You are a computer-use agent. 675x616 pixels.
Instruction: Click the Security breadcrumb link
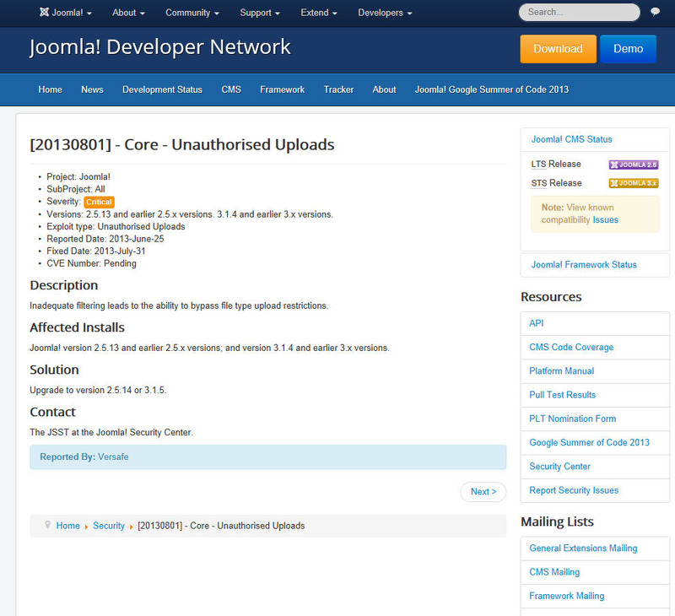coord(109,526)
